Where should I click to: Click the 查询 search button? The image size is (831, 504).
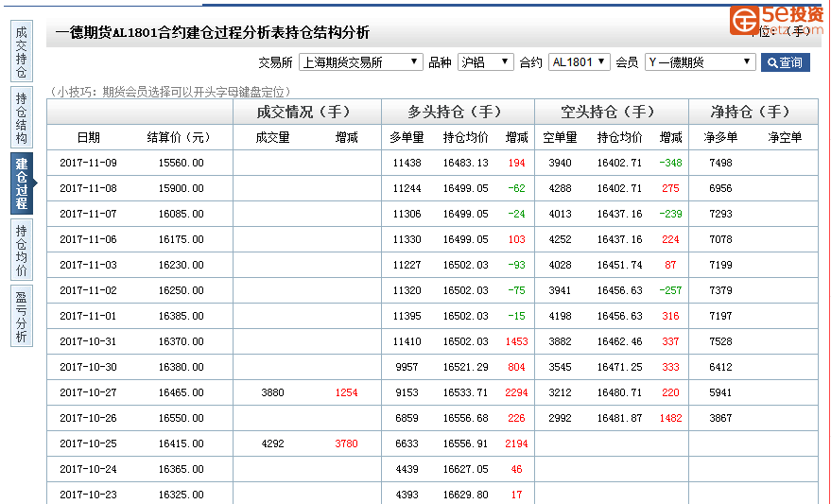tap(786, 62)
